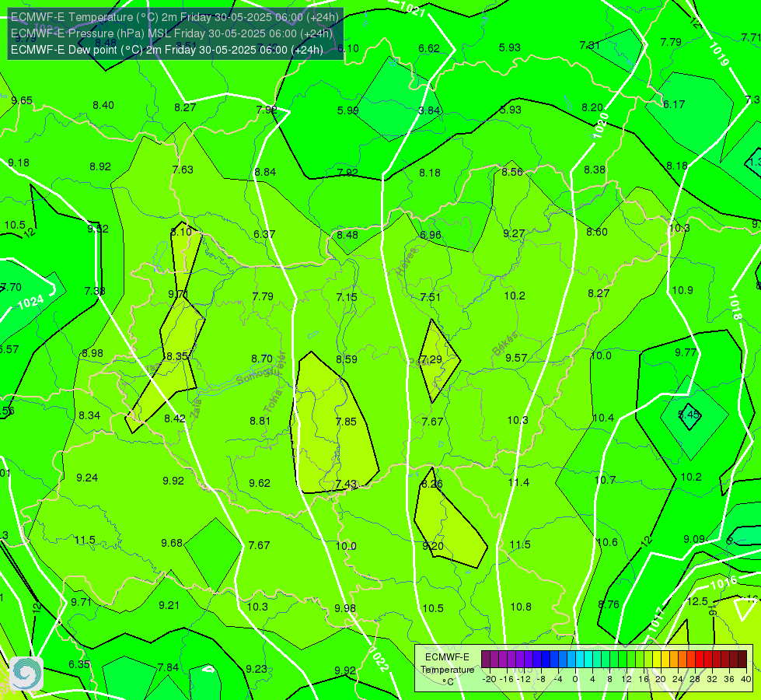Click the 12.5 grid value
761x700 pixels.
(697, 601)
